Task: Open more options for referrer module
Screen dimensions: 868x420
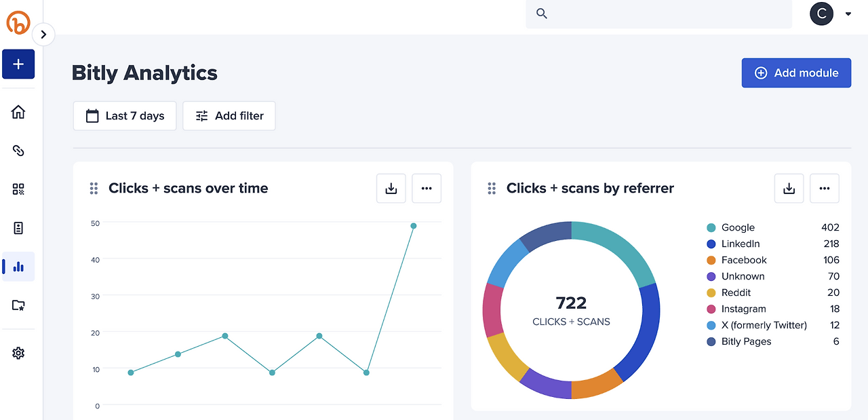Action: click(825, 189)
